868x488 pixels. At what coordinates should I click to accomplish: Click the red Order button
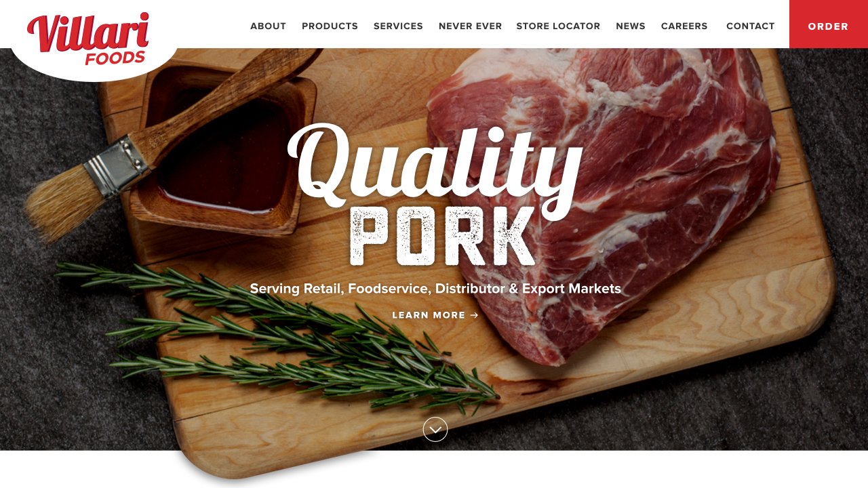(829, 24)
